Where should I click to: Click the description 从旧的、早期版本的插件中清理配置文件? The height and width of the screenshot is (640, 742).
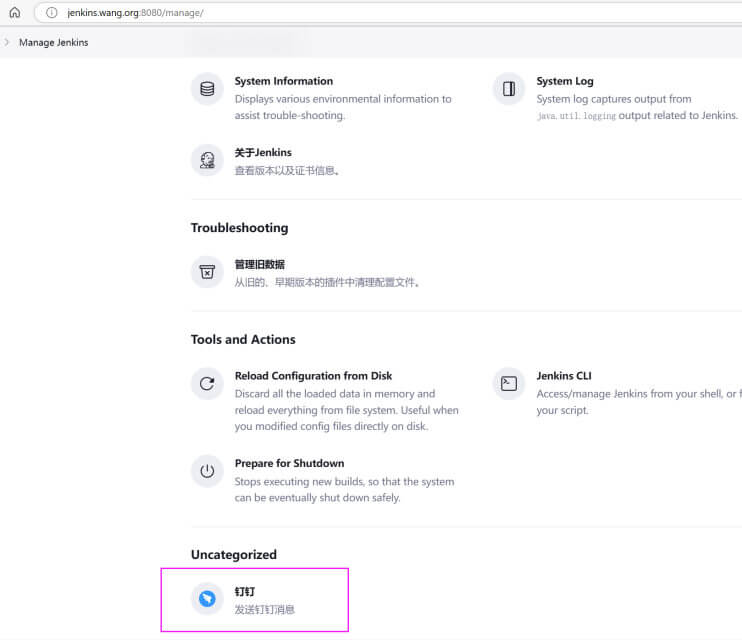tap(327, 283)
